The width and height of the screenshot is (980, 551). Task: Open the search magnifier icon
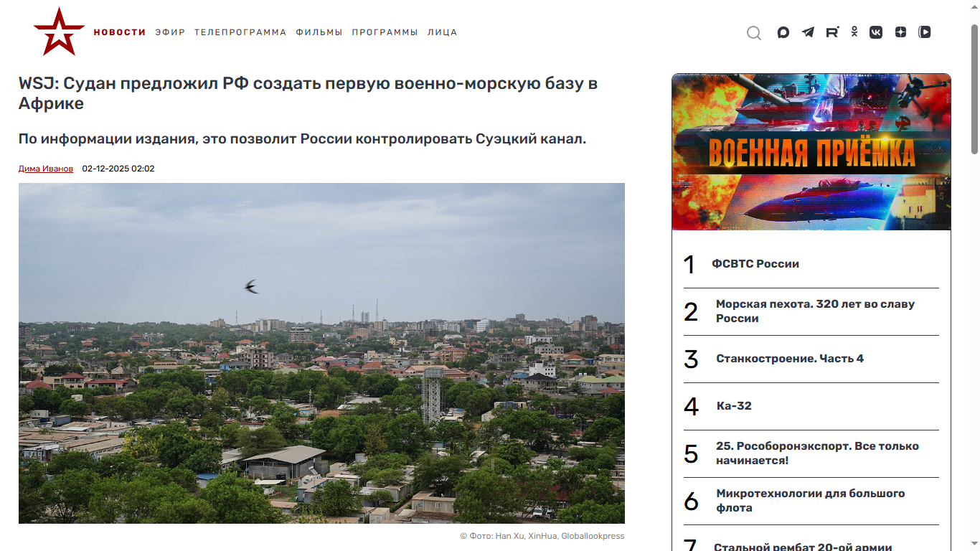[753, 32]
